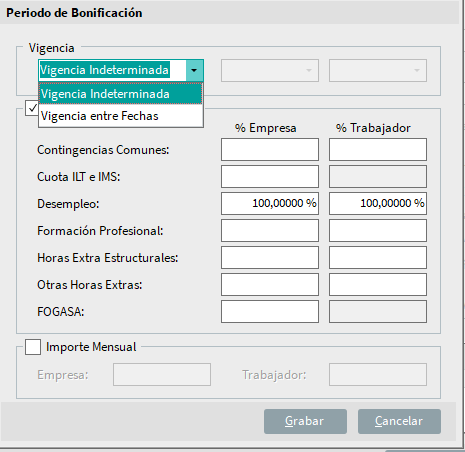Click the Importe Mensual Trabajador field

(x=378, y=374)
